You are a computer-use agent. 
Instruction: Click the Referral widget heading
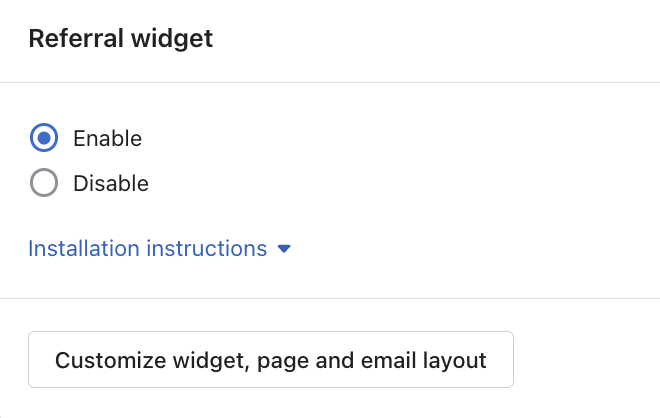(x=120, y=39)
